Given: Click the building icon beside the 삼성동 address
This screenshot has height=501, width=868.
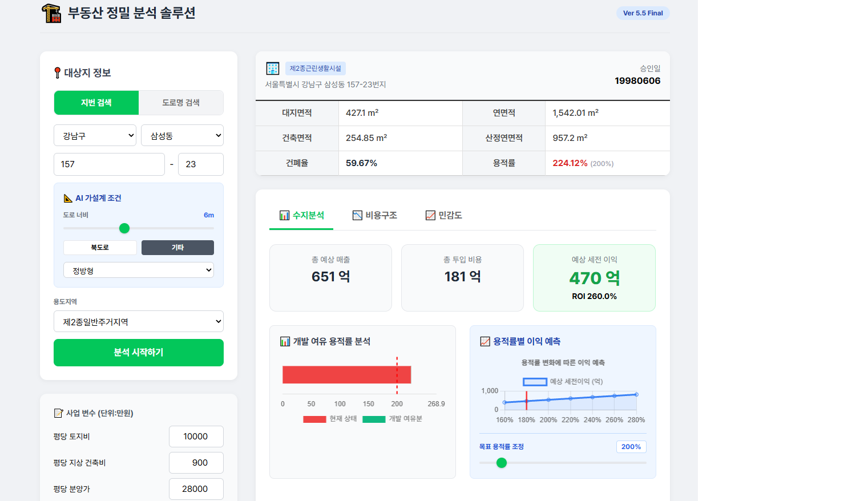Looking at the screenshot, I should [x=273, y=68].
